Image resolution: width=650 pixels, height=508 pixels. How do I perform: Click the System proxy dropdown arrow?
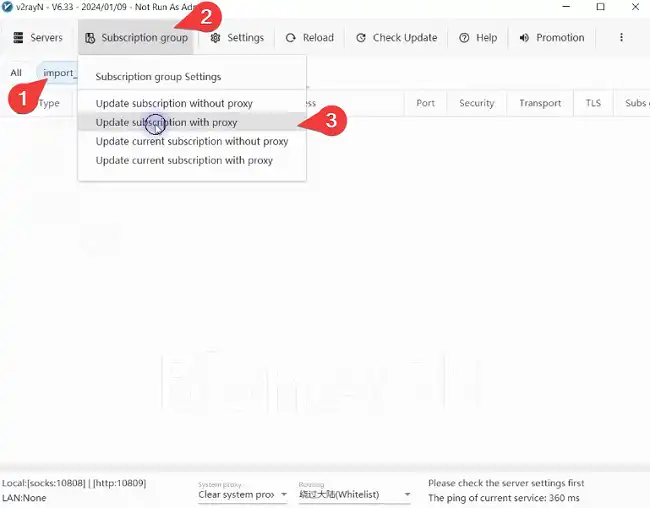coord(284,495)
